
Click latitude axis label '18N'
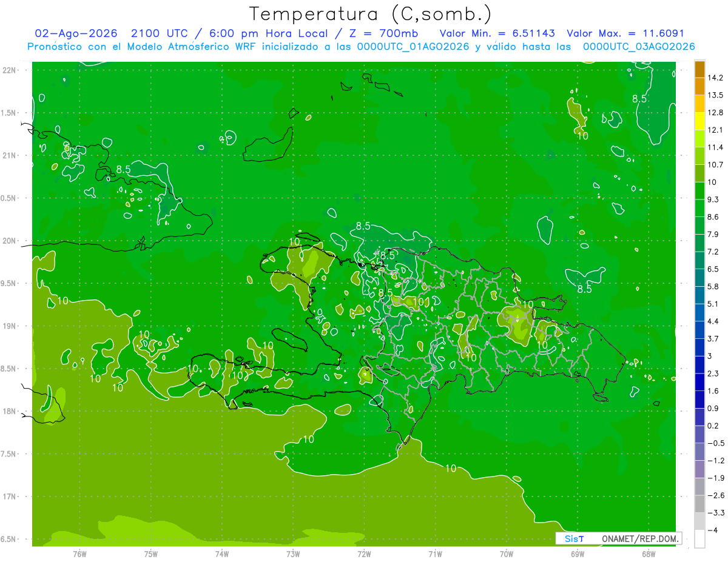coord(9,411)
